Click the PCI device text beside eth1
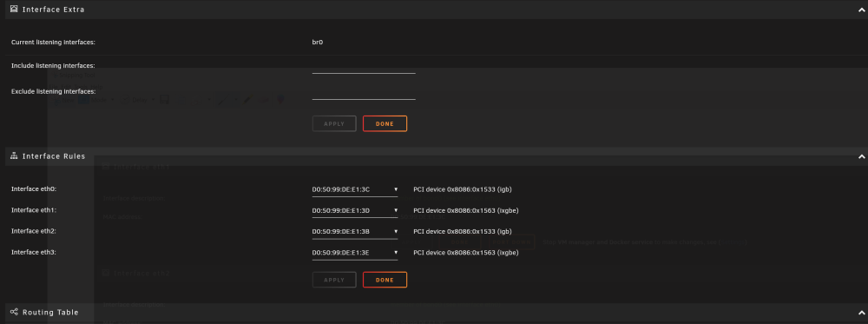868x324 pixels. click(465, 210)
